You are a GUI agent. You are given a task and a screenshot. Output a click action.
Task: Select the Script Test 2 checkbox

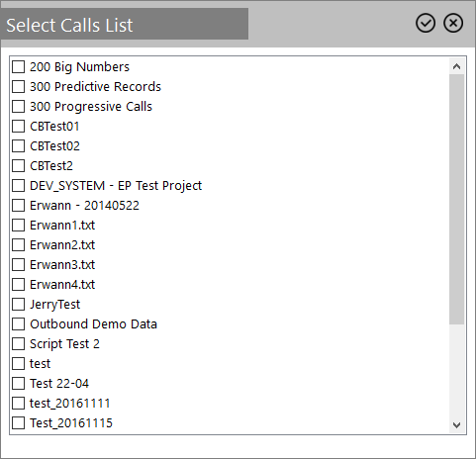click(x=18, y=343)
